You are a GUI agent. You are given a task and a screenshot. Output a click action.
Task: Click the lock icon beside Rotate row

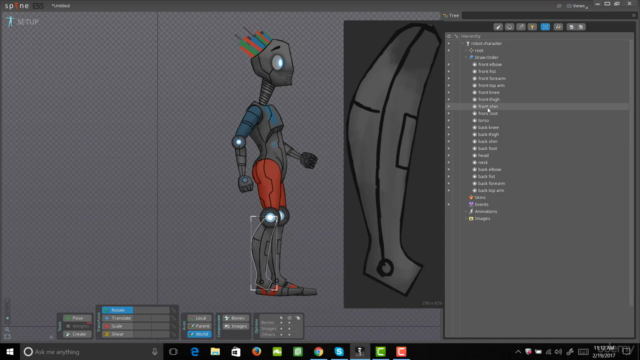(x=173, y=310)
